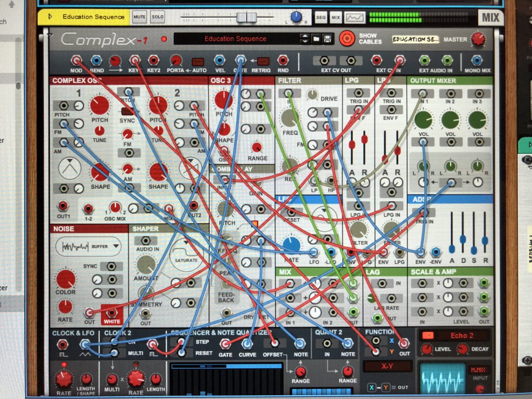Save the current patch using the disk icon
Viewport: 532px width, 399px height.
click(328, 39)
